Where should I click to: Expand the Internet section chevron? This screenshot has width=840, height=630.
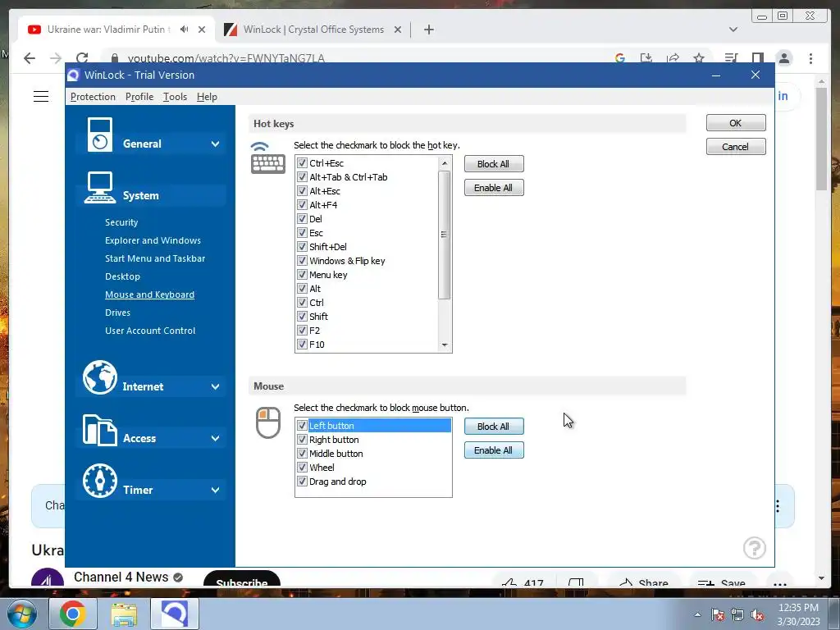coord(216,386)
